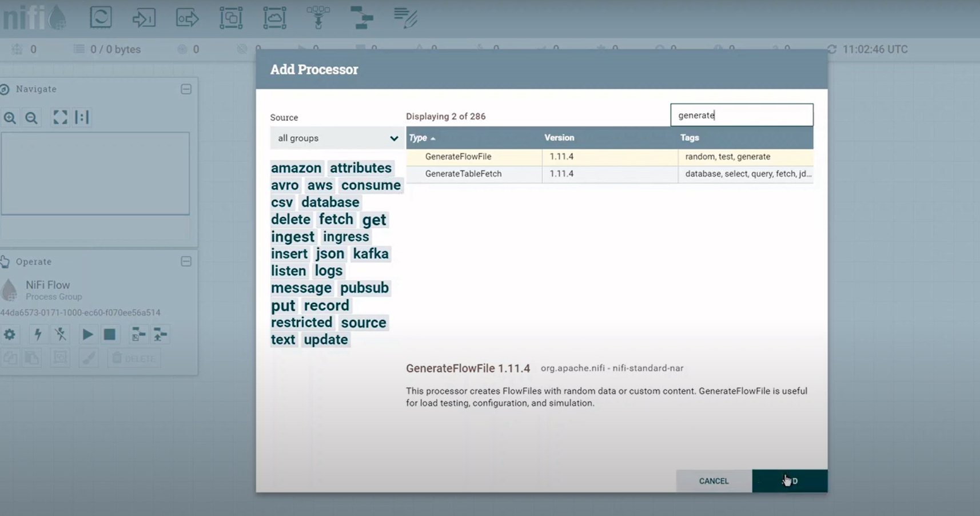Screen dimensions: 980x516
Task: Set actual size view in Navigate
Action: (x=82, y=117)
